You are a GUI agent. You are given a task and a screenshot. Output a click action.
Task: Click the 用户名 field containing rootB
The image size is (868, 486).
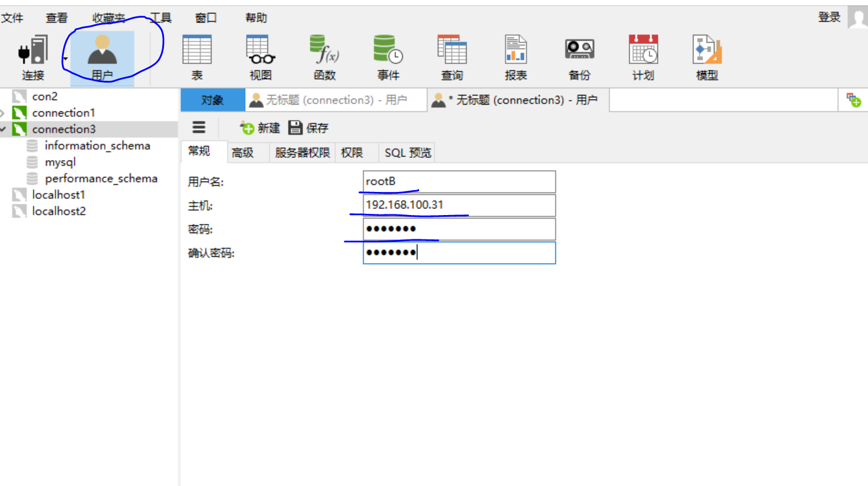[x=459, y=182]
